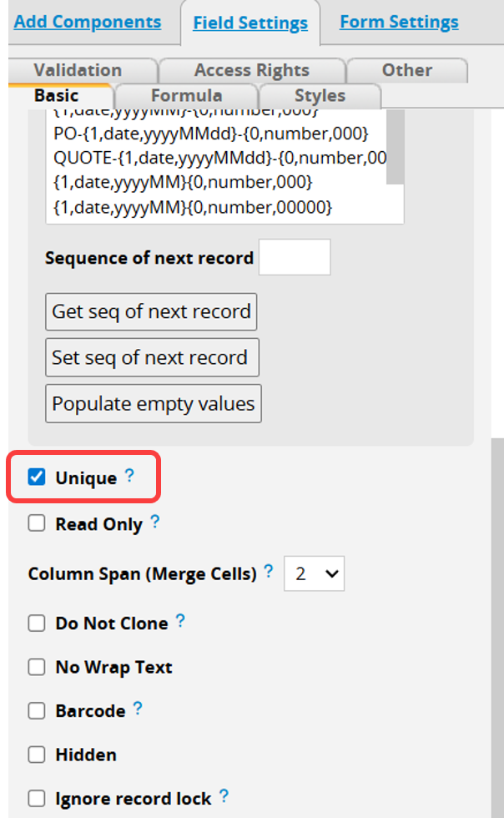
Task: Open the Access Rights tab
Action: pyautogui.click(x=252, y=70)
